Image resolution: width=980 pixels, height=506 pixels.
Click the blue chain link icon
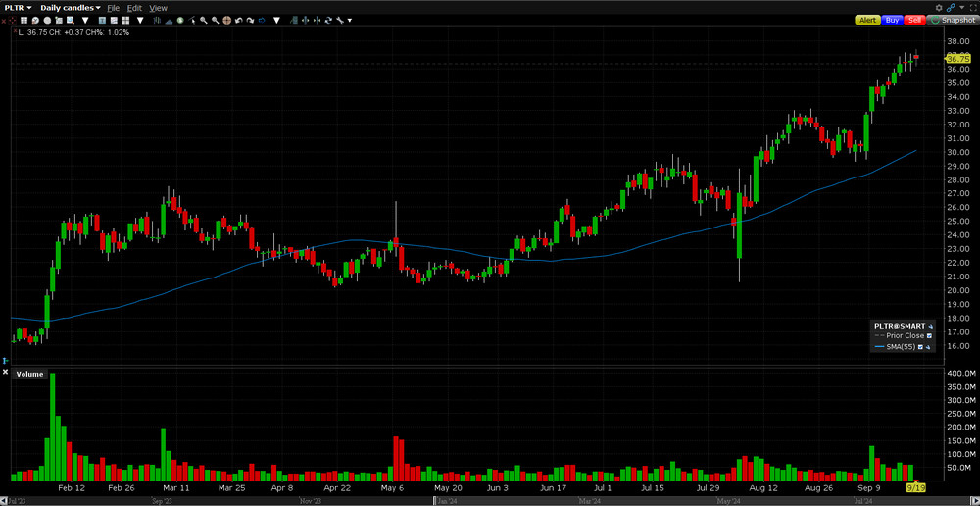coord(951,7)
